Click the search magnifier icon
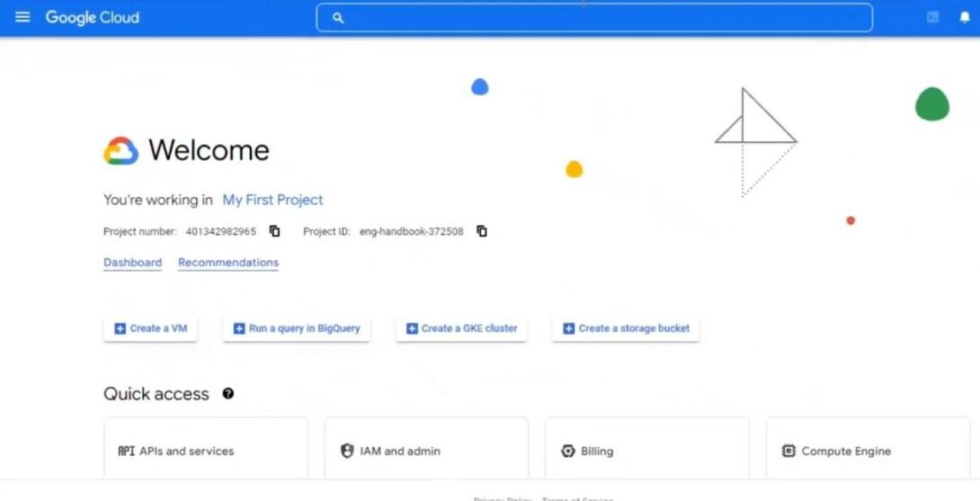 338,18
